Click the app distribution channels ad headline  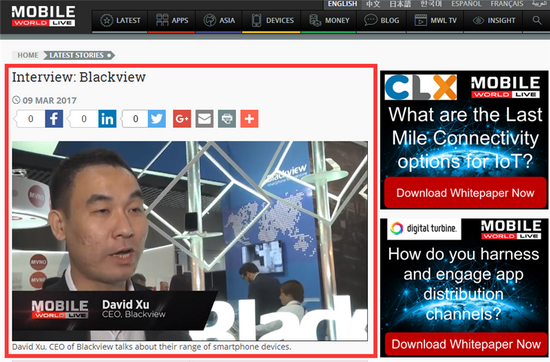[x=463, y=284]
